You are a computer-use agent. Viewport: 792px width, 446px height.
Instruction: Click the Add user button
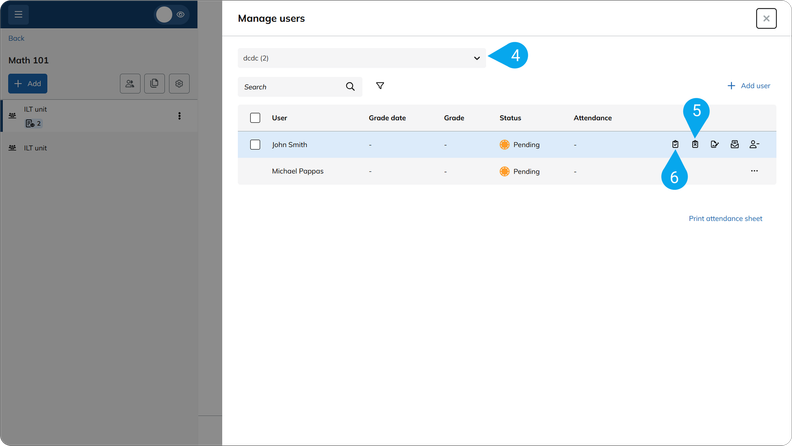tap(748, 86)
